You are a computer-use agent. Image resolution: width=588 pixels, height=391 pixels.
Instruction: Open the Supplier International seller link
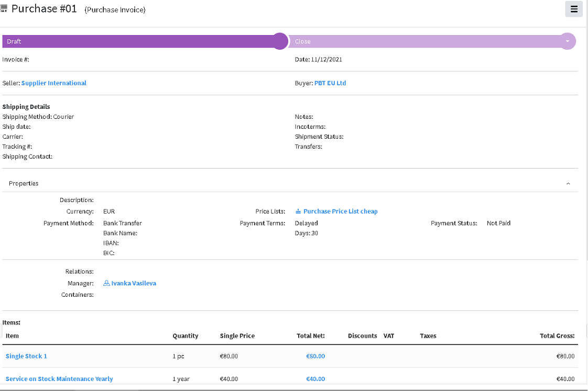(x=53, y=83)
